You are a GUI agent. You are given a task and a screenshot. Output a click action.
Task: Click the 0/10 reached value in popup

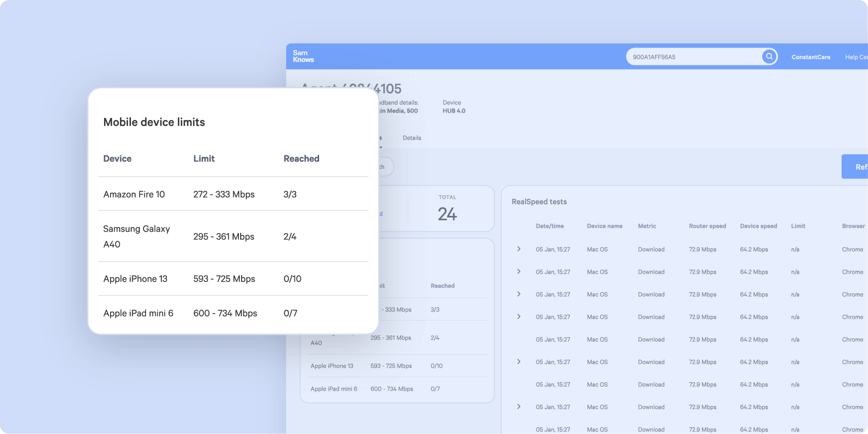(x=292, y=279)
